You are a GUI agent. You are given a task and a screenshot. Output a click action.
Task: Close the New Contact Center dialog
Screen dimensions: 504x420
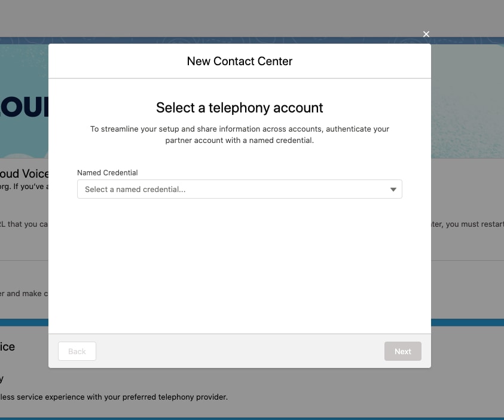click(426, 34)
